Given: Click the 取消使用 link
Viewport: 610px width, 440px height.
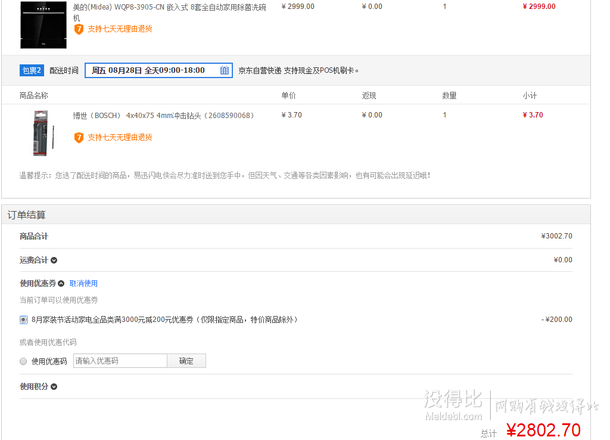Looking at the screenshot, I should [84, 284].
